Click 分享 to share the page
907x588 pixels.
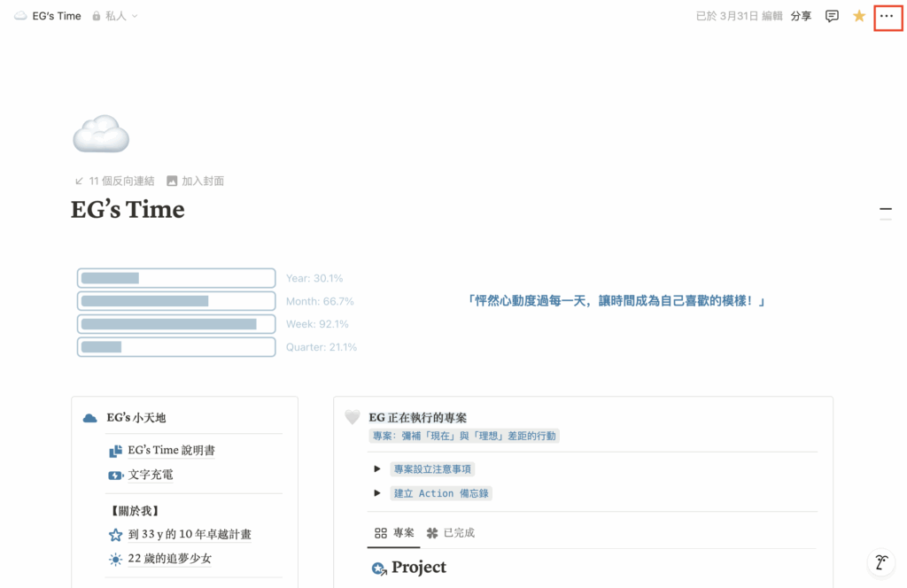[801, 16]
